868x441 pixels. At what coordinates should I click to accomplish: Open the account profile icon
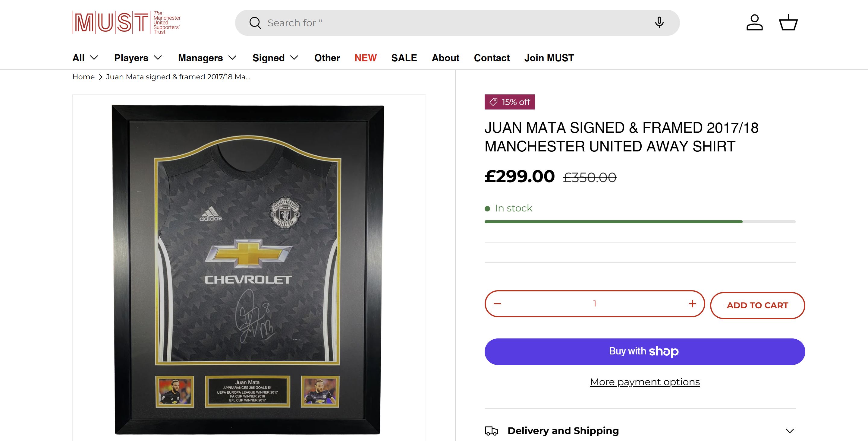click(x=754, y=23)
